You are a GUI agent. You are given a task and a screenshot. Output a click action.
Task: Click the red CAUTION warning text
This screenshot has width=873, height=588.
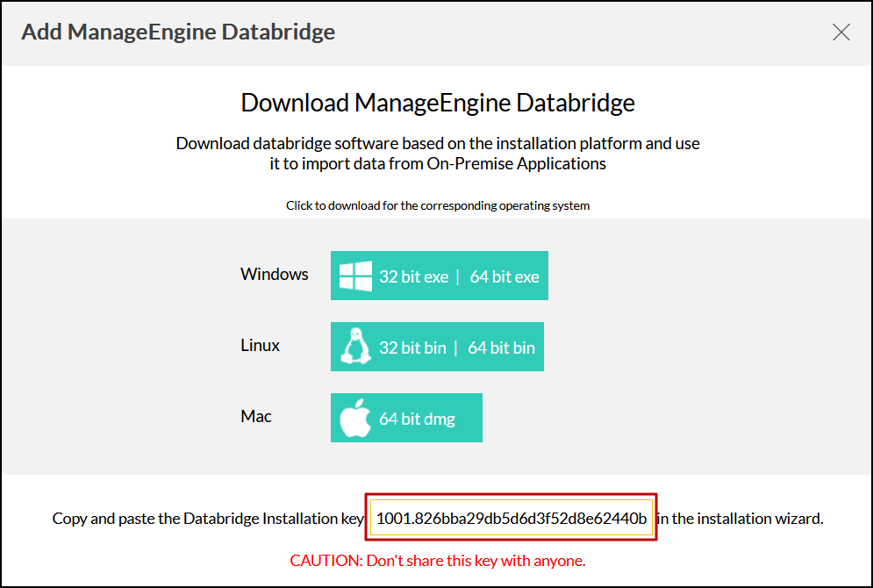point(438,560)
